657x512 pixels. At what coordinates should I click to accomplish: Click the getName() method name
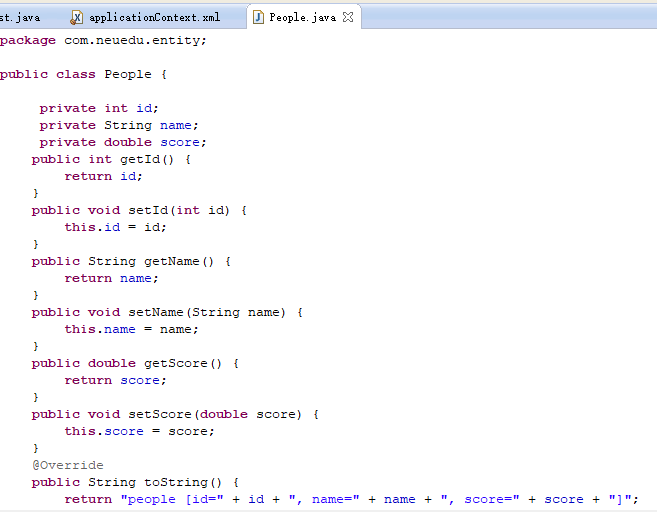179,261
